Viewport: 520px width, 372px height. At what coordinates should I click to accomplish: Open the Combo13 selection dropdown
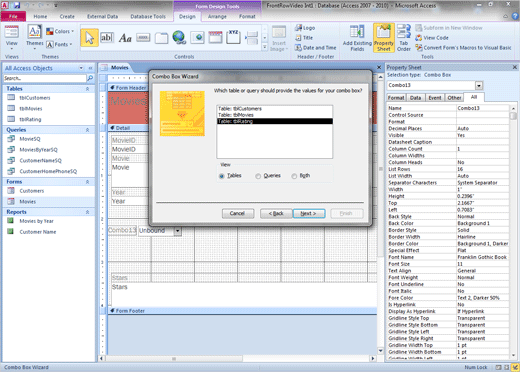[479, 86]
